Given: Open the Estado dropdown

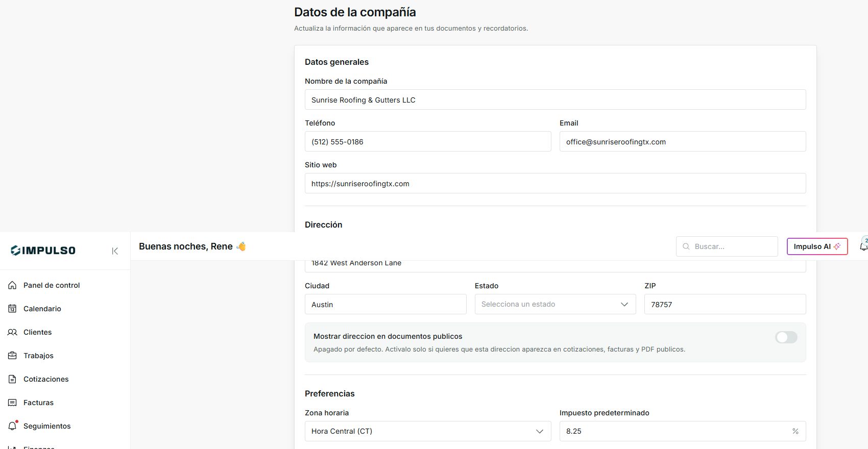Looking at the screenshot, I should 555,304.
